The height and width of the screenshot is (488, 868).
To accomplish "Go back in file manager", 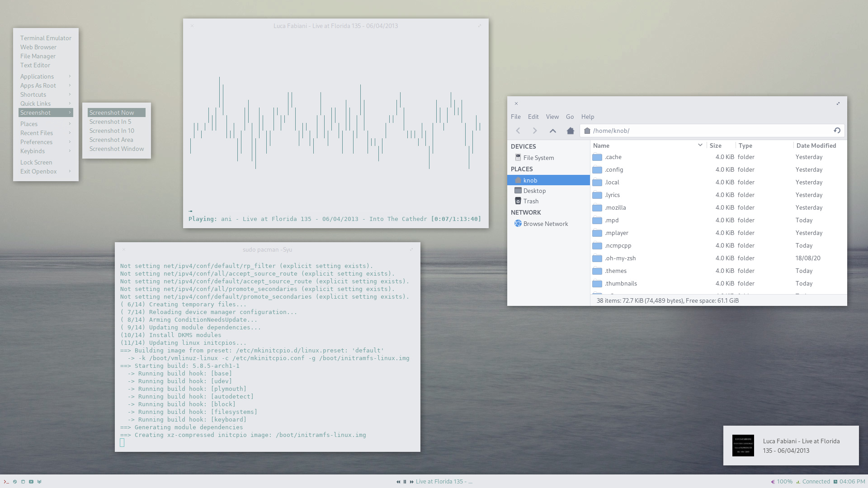I will (518, 131).
